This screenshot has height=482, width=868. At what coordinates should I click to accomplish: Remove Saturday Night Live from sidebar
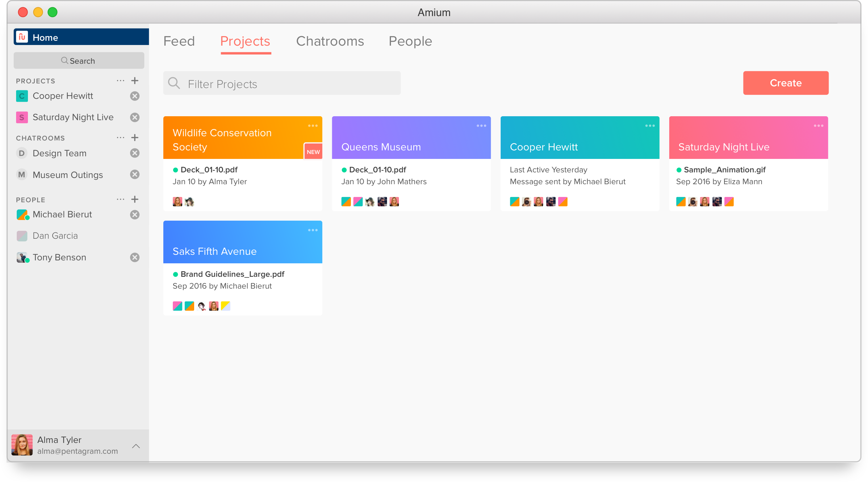(135, 117)
